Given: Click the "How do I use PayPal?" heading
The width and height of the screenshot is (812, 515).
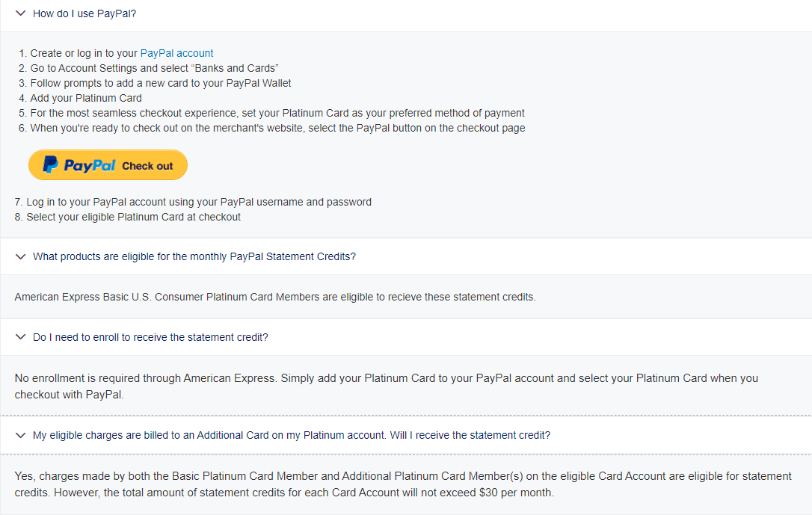Looking at the screenshot, I should (x=84, y=13).
